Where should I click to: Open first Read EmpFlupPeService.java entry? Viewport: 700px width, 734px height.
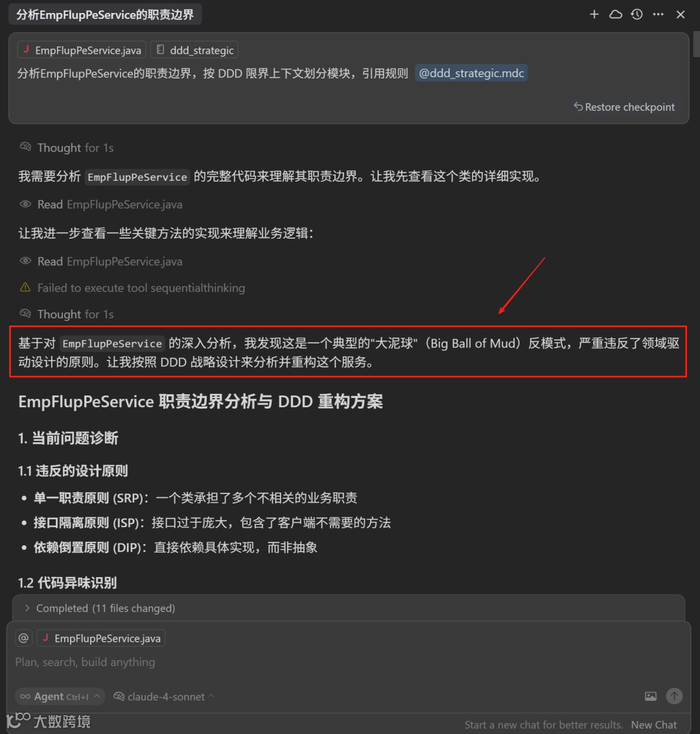coord(100,204)
